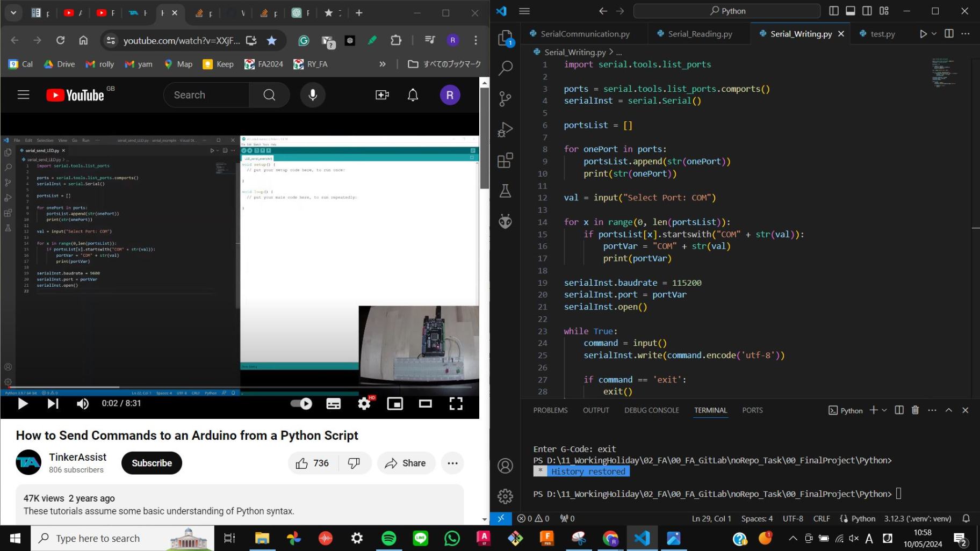Maximize terminal panel with chevron up
Screen dimensions: 980x551
949,410
